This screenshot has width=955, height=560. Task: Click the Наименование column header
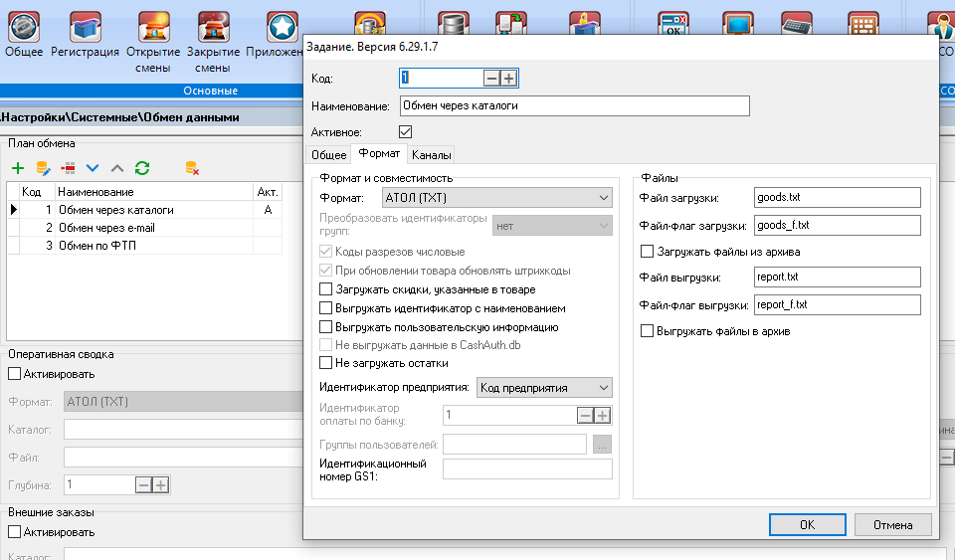(154, 192)
